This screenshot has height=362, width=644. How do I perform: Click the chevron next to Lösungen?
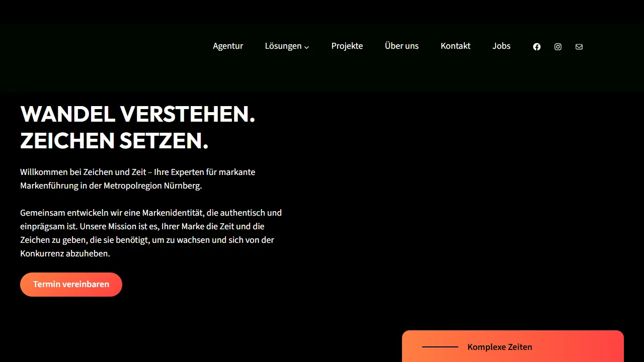point(306,47)
